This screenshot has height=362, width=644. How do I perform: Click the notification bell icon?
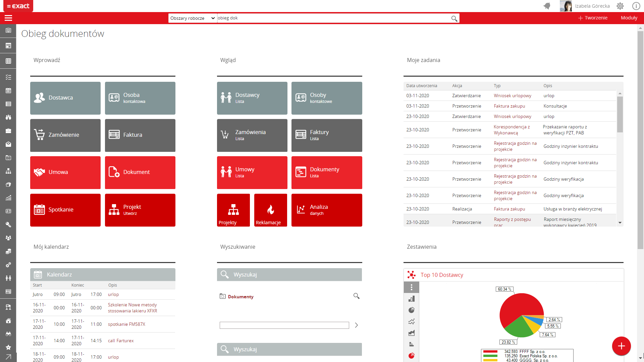tap(547, 6)
